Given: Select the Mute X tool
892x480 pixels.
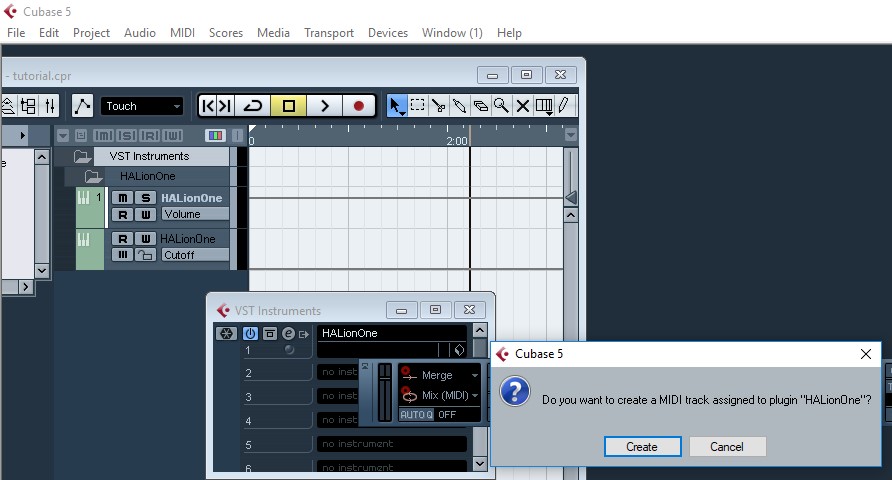Looking at the screenshot, I should pyautogui.click(x=522, y=106).
